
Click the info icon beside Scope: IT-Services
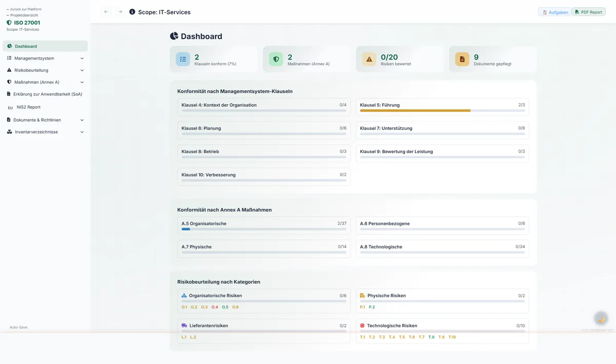(132, 12)
